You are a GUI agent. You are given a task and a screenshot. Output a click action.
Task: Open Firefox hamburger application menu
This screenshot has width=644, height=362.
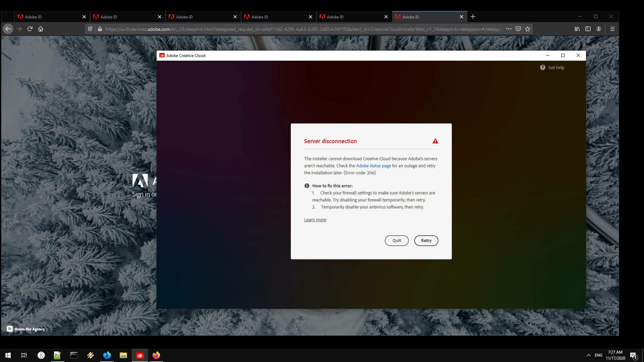click(612, 29)
